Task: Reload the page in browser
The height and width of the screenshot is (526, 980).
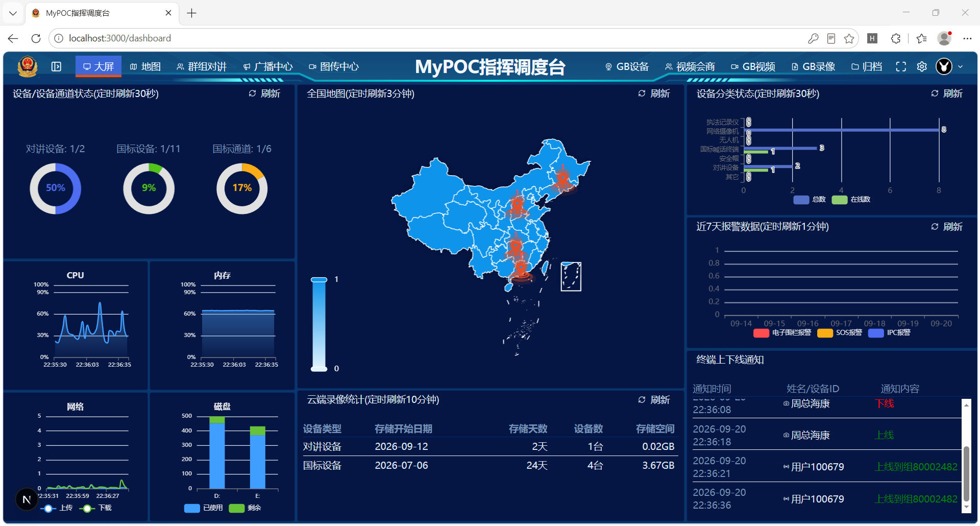Action: coord(36,38)
